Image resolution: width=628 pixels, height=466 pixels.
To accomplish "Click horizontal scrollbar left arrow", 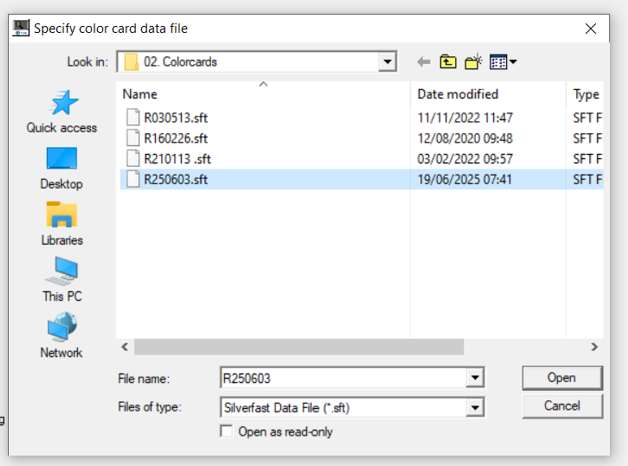I will pyautogui.click(x=125, y=347).
